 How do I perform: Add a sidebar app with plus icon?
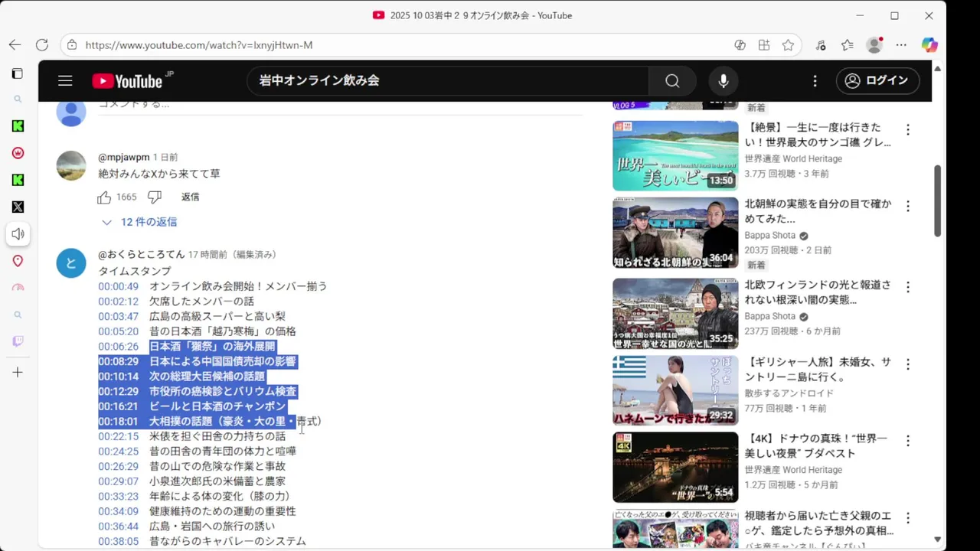tap(18, 373)
